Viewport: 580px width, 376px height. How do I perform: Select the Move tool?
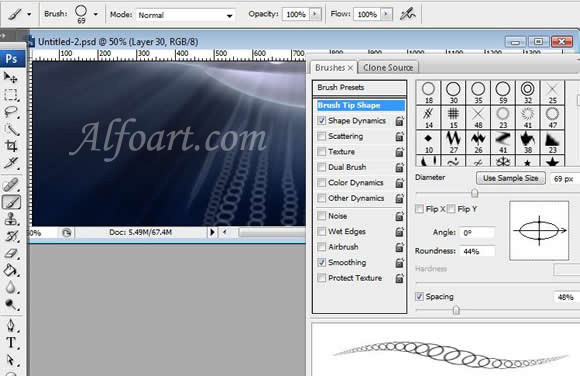coord(10,77)
